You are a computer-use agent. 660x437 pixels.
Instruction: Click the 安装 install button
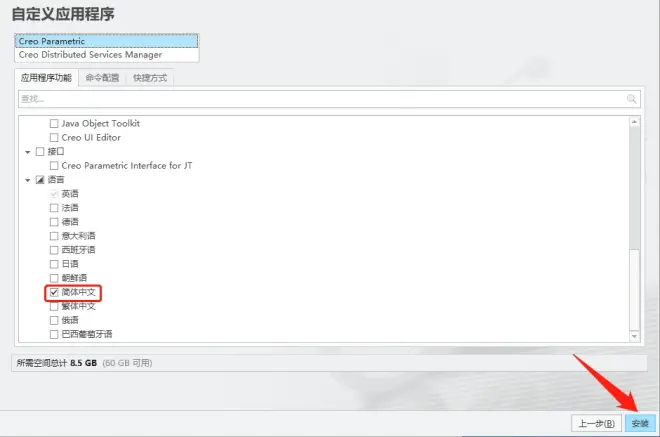pos(640,423)
